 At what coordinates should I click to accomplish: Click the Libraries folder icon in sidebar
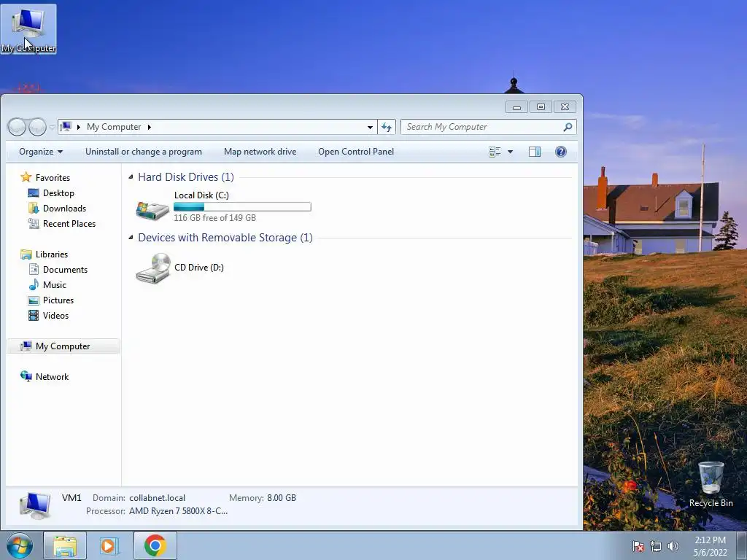[26, 254]
